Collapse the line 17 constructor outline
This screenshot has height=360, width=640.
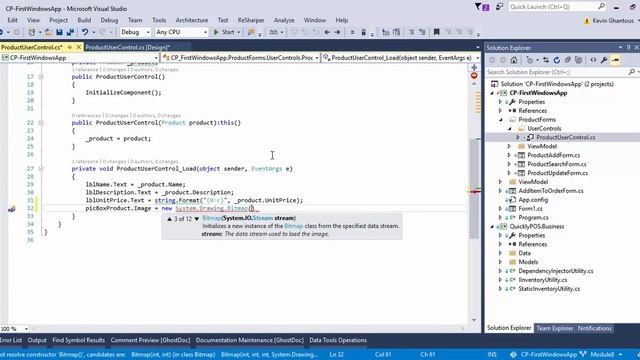pyautogui.click(x=41, y=77)
